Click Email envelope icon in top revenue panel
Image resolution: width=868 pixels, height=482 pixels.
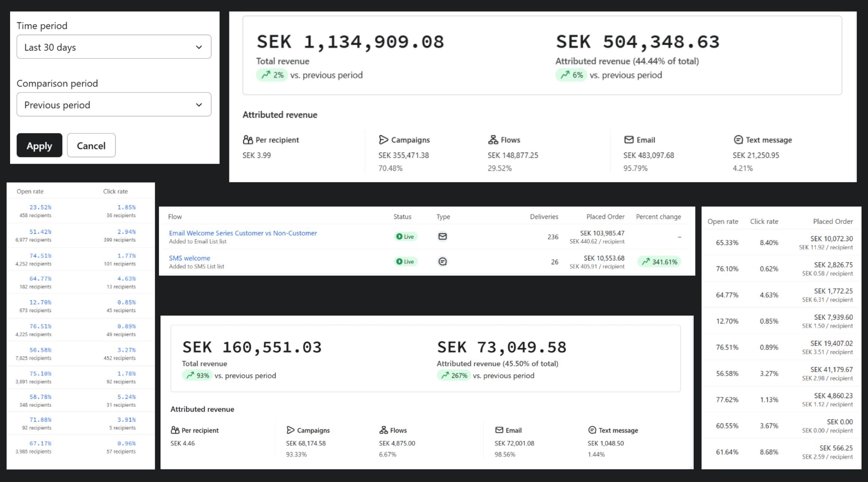pos(629,139)
